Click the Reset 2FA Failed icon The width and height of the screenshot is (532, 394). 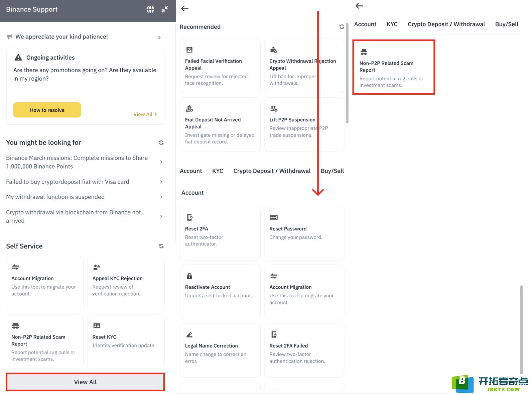[273, 334]
